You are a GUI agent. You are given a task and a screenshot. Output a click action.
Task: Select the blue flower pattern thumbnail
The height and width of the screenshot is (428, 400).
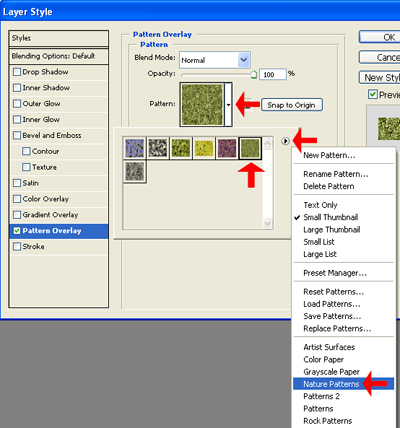coord(135,148)
